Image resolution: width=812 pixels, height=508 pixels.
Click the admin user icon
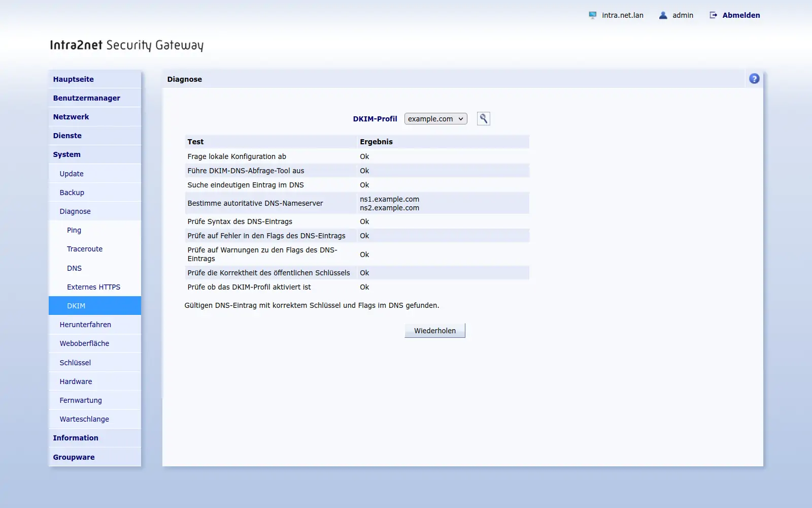(663, 15)
